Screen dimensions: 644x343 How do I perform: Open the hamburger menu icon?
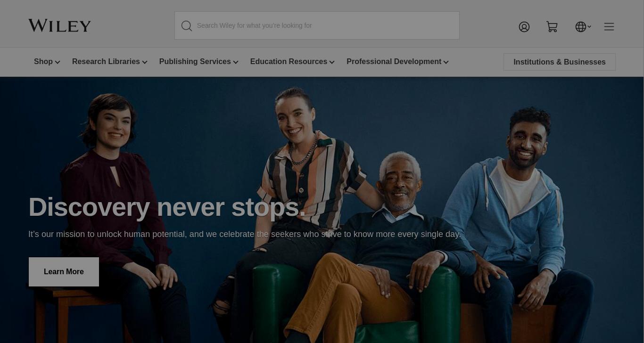click(609, 26)
